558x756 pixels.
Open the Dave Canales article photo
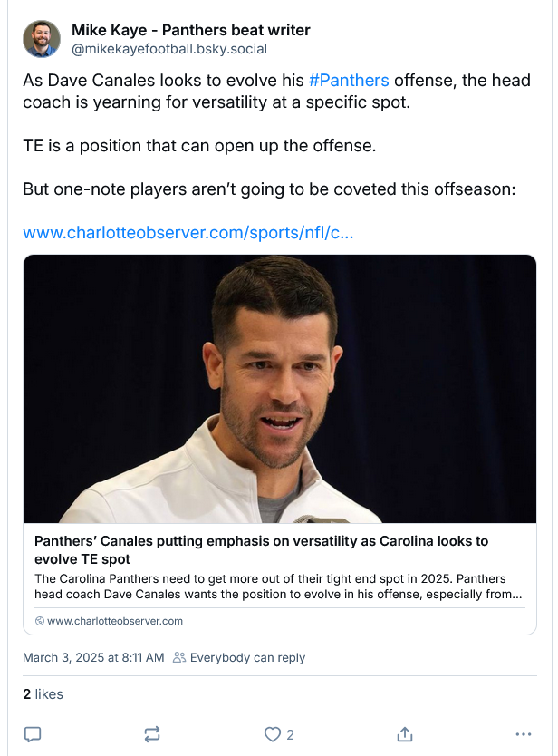coord(280,389)
